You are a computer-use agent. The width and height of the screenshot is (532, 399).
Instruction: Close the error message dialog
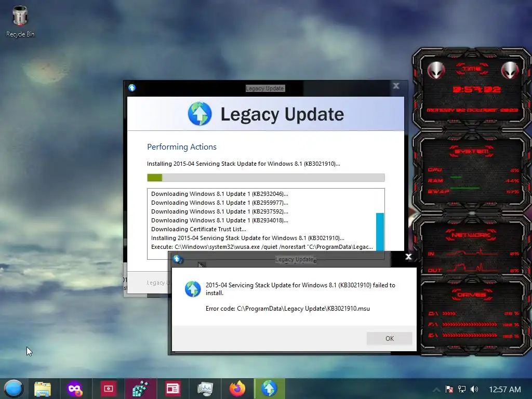click(408, 257)
